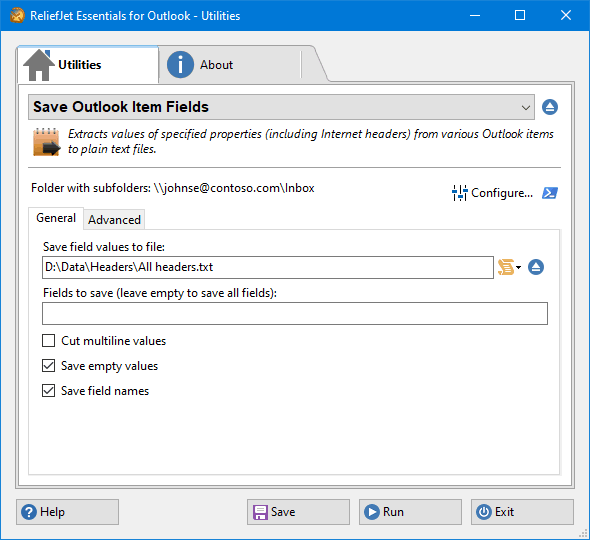Click the Fields to save input box
This screenshot has height=540, width=590.
pos(295,313)
